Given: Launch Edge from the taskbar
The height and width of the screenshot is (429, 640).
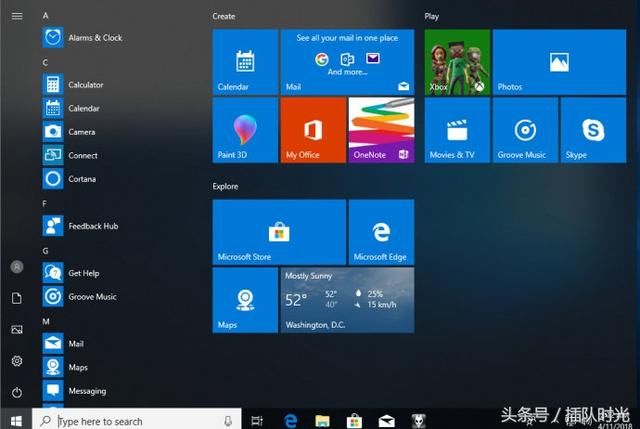Looking at the screenshot, I should pyautogui.click(x=291, y=420).
